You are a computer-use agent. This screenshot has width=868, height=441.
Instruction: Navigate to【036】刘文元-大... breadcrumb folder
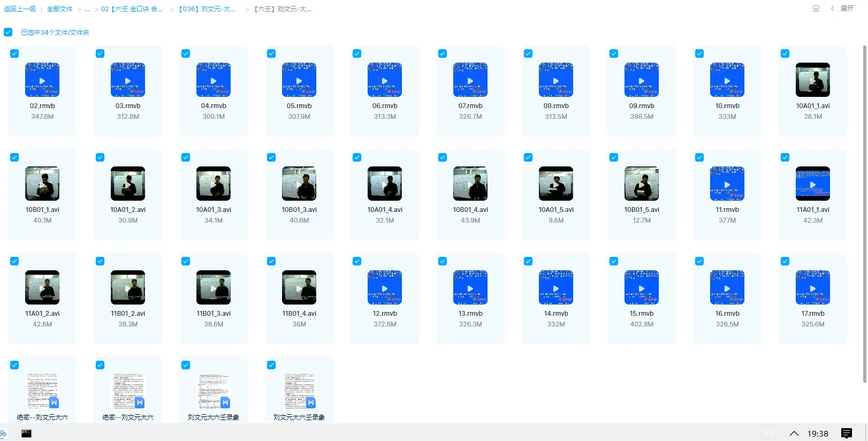pyautogui.click(x=207, y=9)
